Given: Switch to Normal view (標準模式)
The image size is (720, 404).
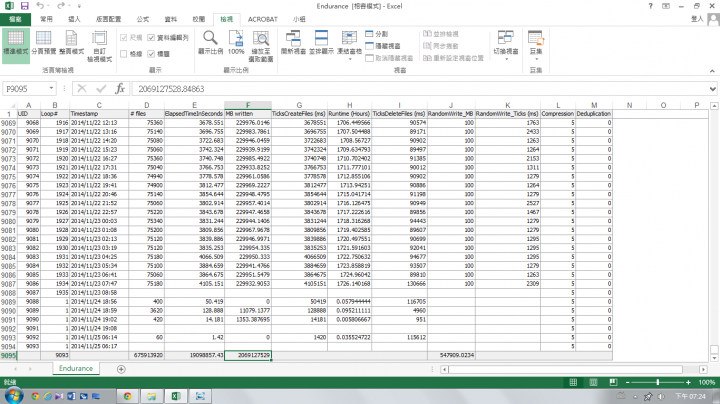Looking at the screenshot, I should pyautogui.click(x=16, y=44).
